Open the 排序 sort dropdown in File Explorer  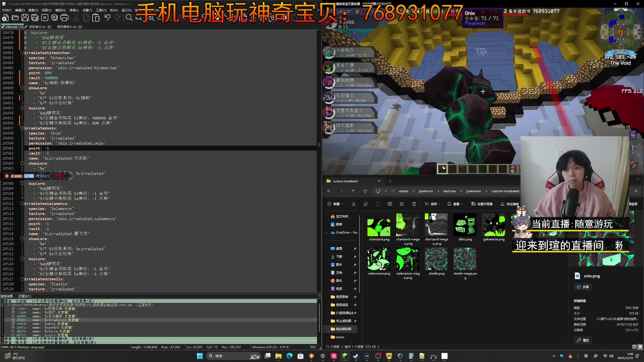tap(433, 204)
